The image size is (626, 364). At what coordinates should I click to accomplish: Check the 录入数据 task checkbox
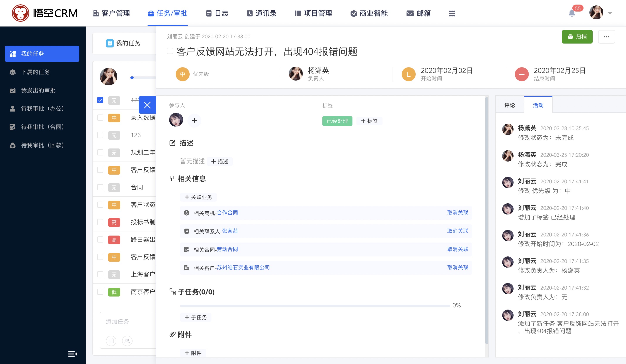pos(100,118)
